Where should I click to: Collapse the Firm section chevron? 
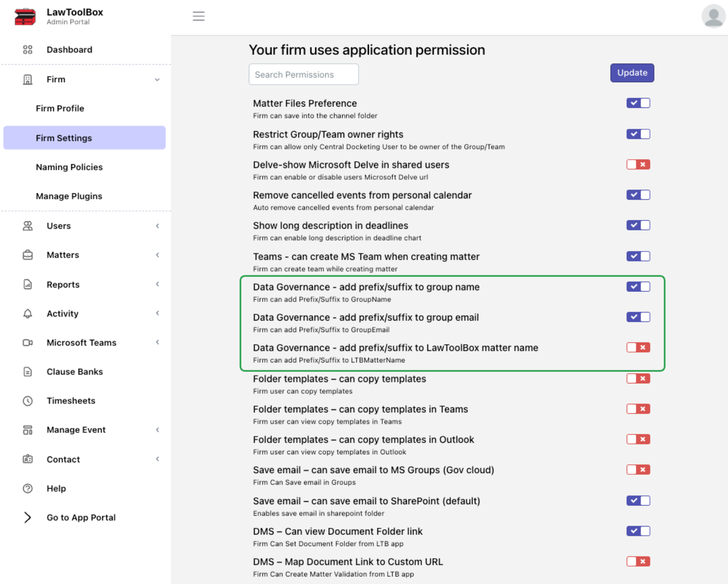coord(157,80)
